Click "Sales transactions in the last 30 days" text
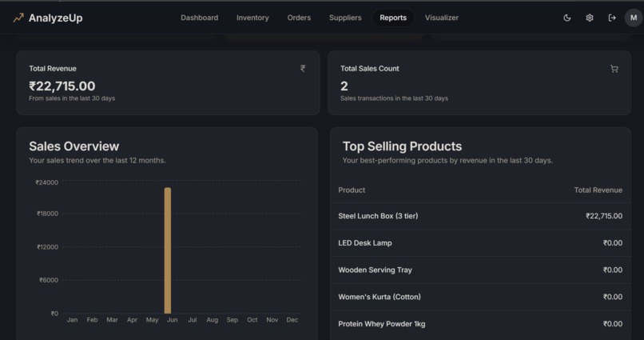This screenshot has height=340, width=644. coord(394,98)
